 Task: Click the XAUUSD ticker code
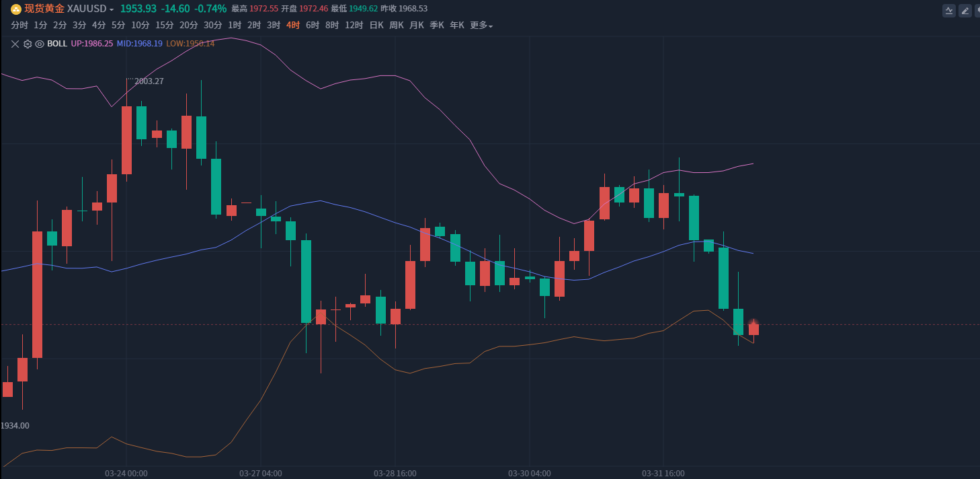tap(87, 9)
